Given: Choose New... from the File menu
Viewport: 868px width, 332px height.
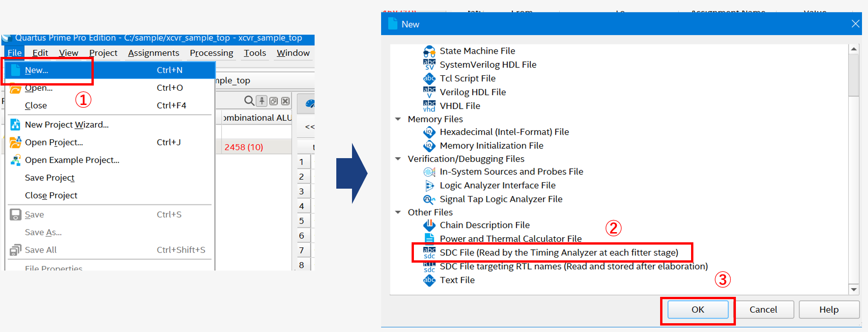Looking at the screenshot, I should pyautogui.click(x=37, y=70).
